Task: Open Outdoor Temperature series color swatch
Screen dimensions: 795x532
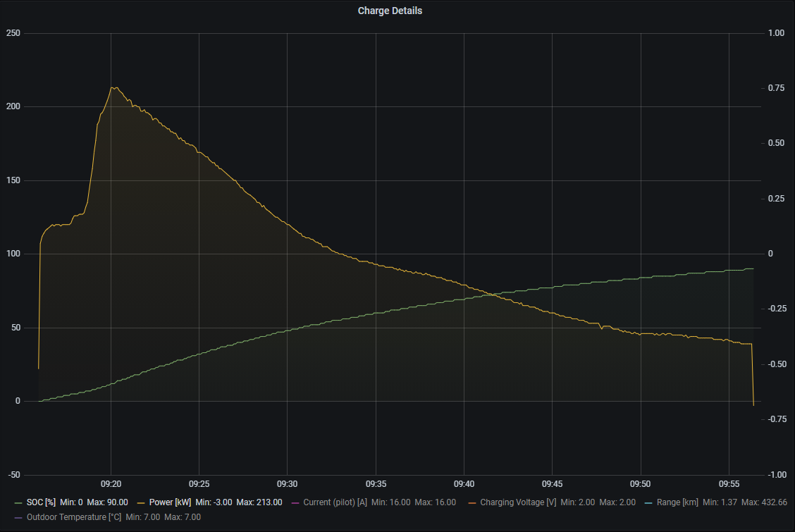Action: coord(18,516)
